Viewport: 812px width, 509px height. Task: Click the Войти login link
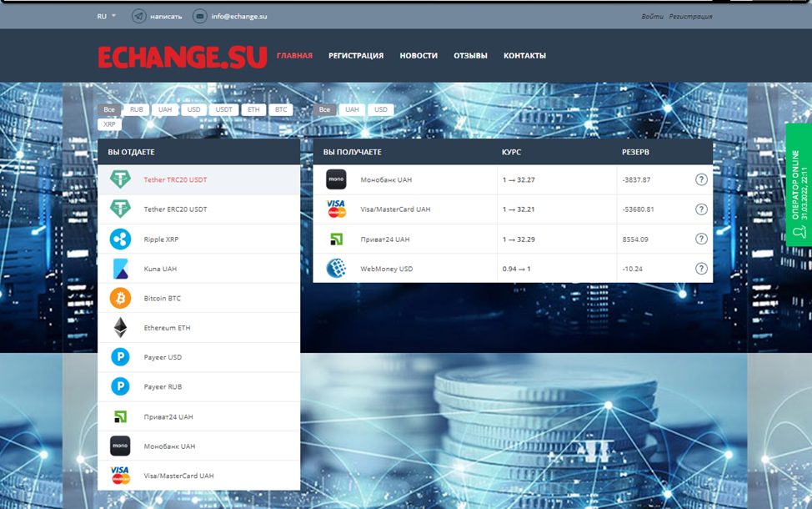coord(653,16)
